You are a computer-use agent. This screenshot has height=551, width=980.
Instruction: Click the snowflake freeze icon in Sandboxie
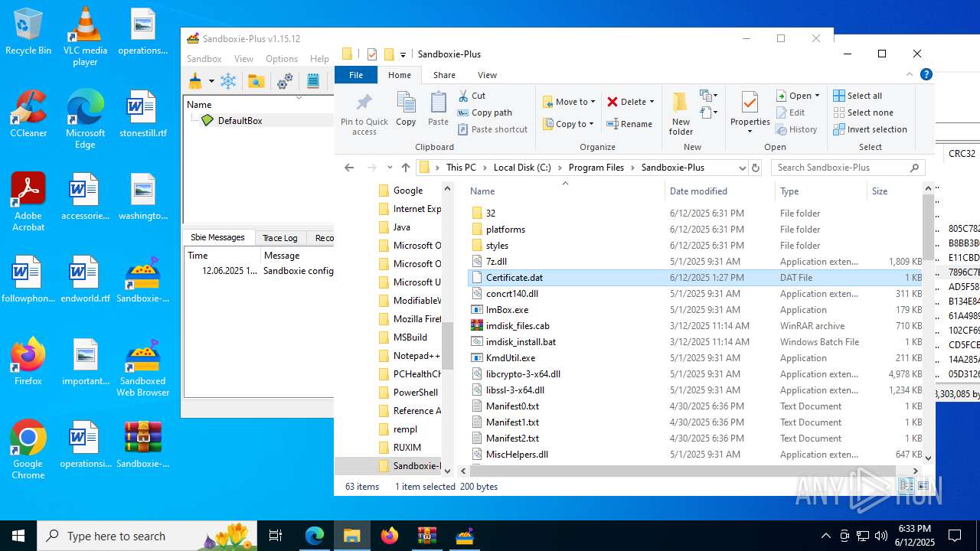point(228,81)
